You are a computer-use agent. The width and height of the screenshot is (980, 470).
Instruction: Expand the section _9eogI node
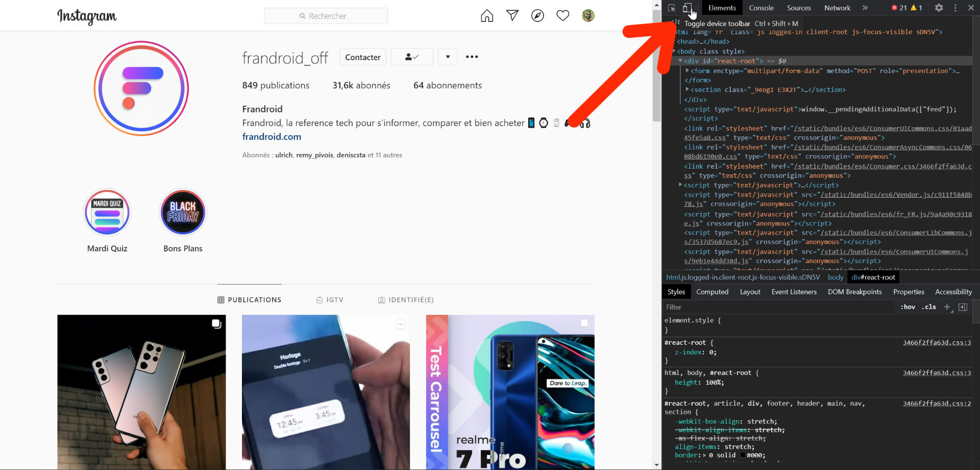point(687,89)
